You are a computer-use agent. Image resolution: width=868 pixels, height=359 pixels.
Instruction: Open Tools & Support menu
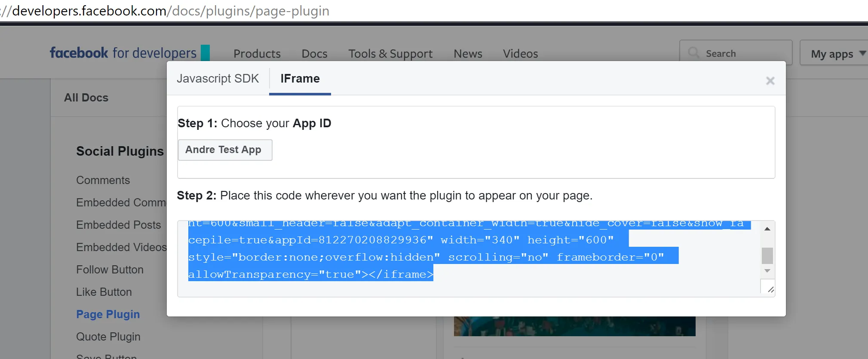tap(390, 54)
